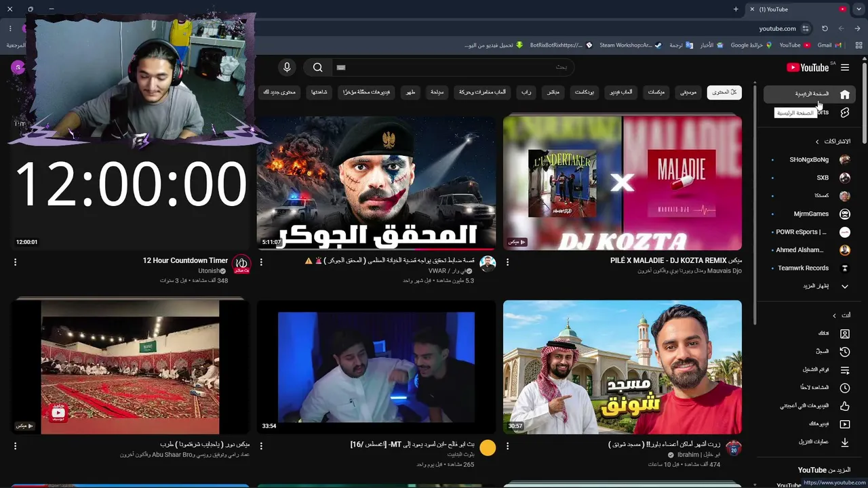Open the bookmarks bar apps grid
The image size is (868, 488).
point(859,45)
